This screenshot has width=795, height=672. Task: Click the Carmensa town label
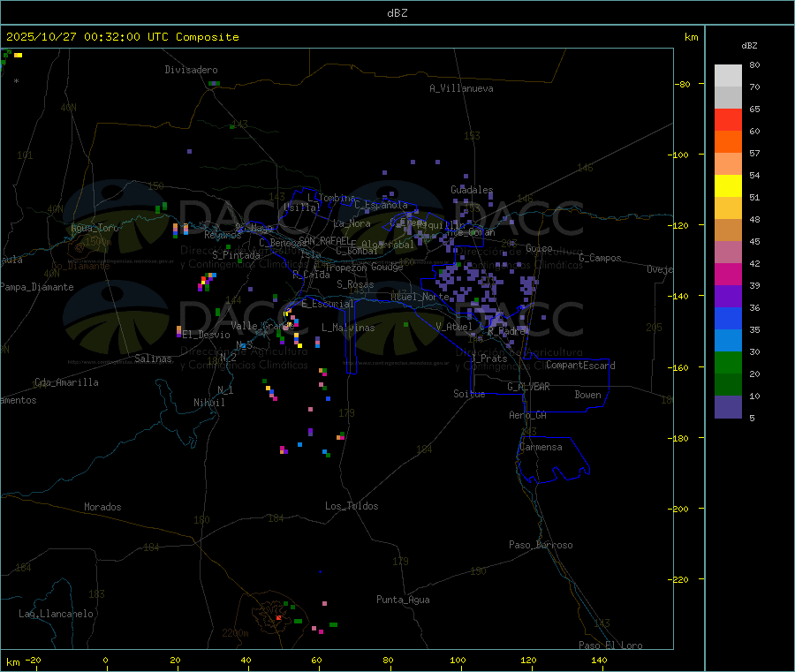(x=540, y=447)
